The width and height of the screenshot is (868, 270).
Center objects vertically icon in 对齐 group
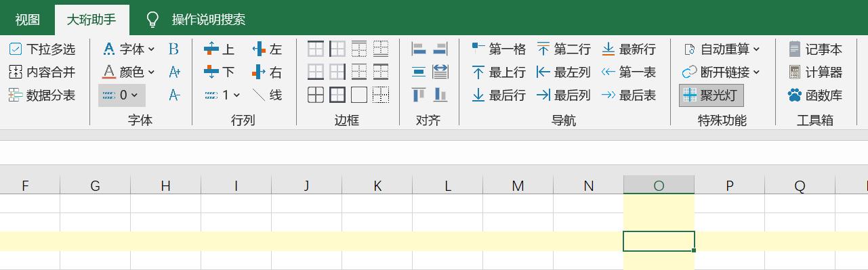(419, 72)
